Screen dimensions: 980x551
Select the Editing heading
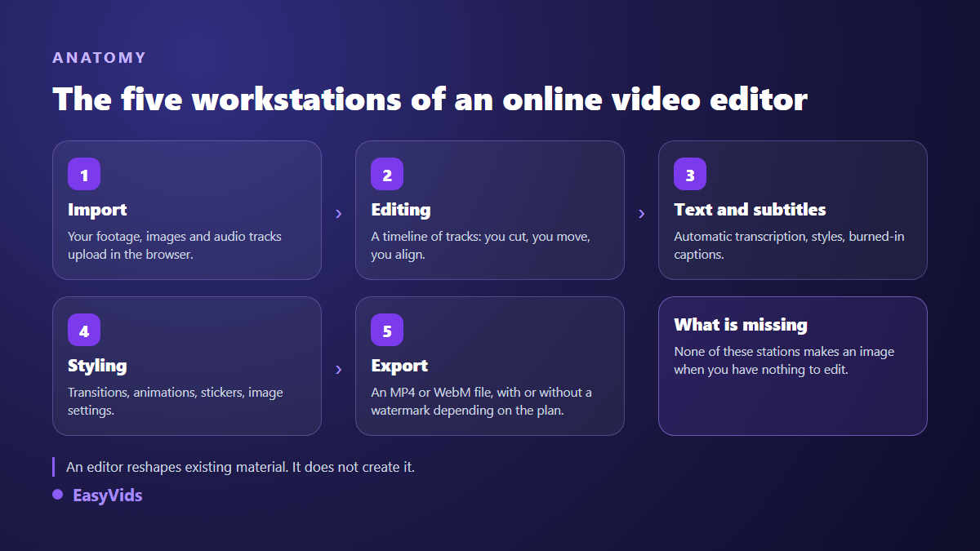pyautogui.click(x=401, y=210)
